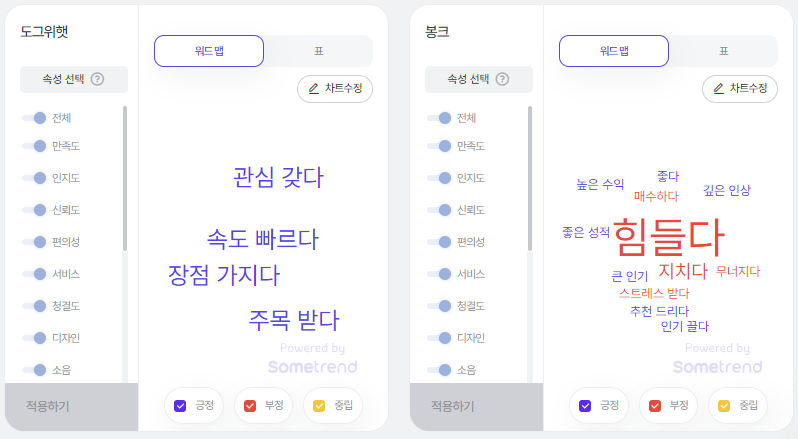Click 도그위햇 attribute list scrollbar

pos(125,180)
